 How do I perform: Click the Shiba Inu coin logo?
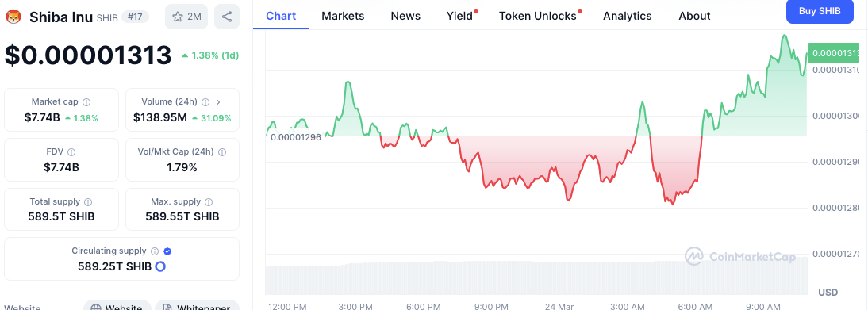pos(13,17)
